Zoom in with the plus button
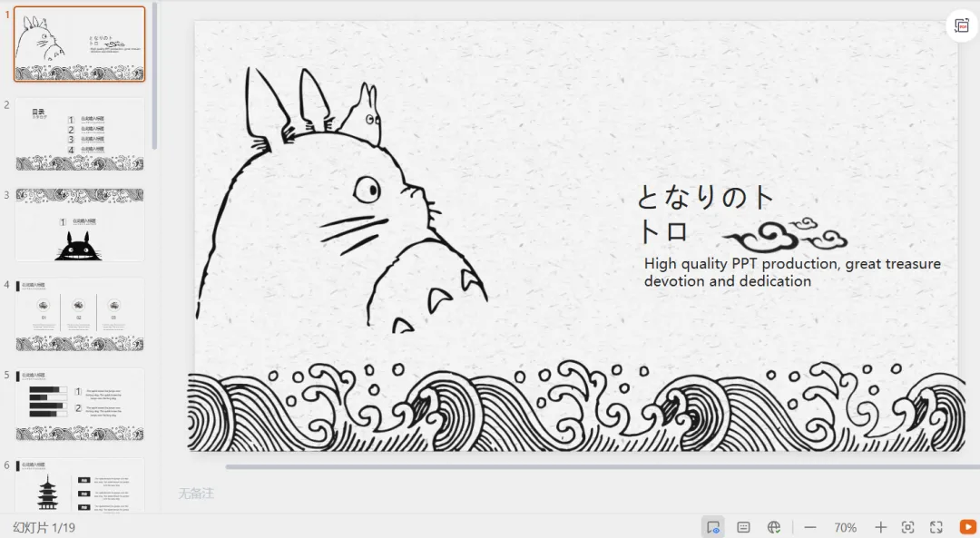 point(880,527)
